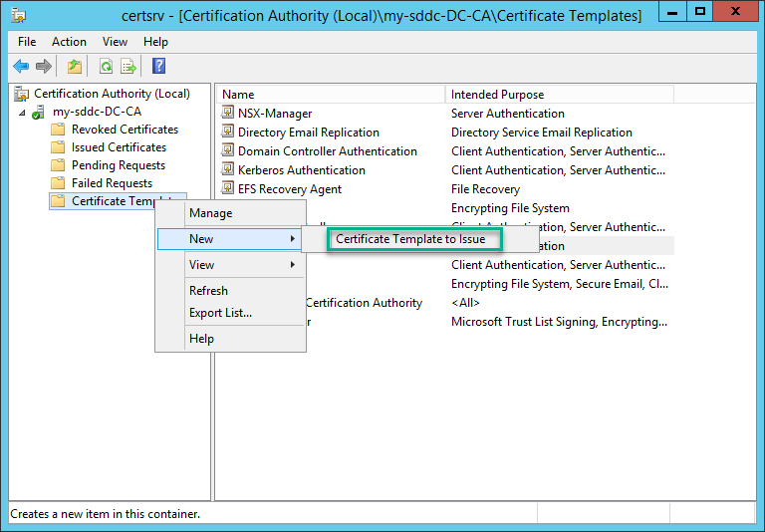The image size is (765, 532).
Task: Select the NSX-Manager row name
Action: 275,114
